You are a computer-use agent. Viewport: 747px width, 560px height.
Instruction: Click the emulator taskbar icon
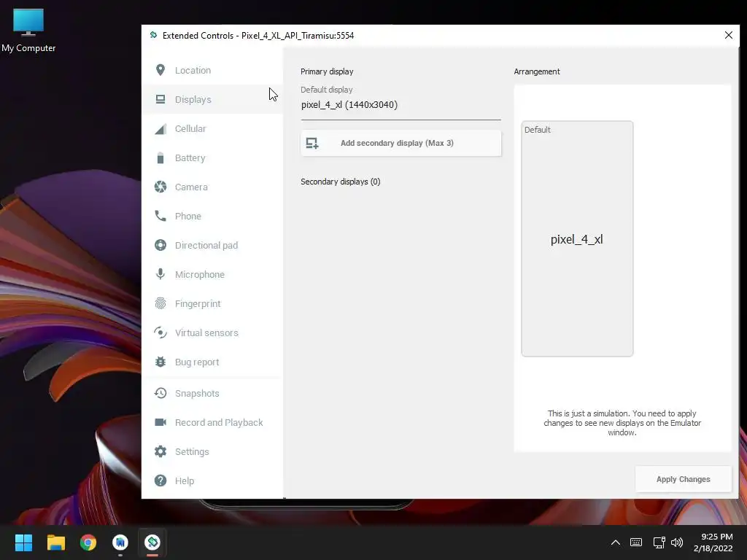152,542
